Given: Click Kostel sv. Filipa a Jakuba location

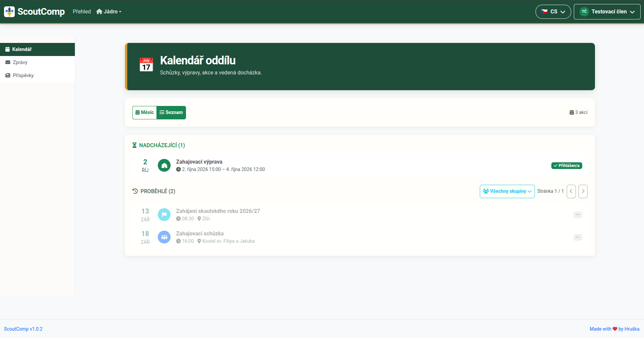Looking at the screenshot, I should click(228, 241).
